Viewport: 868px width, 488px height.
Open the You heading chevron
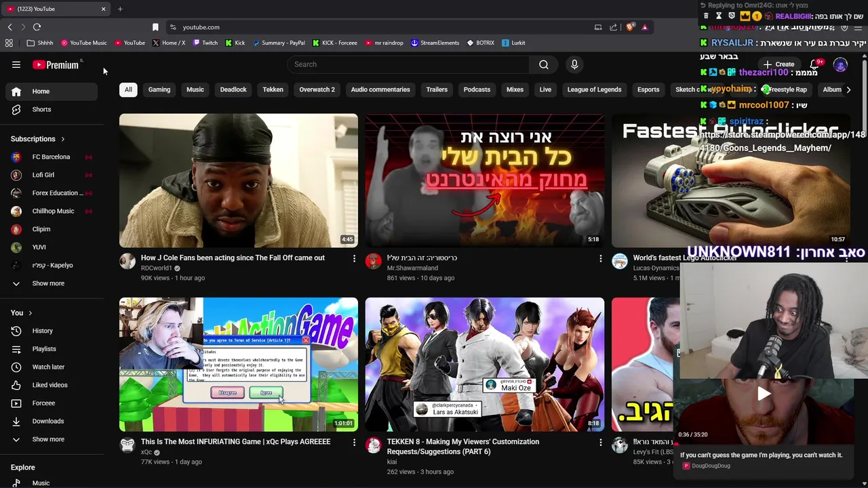[x=30, y=313]
